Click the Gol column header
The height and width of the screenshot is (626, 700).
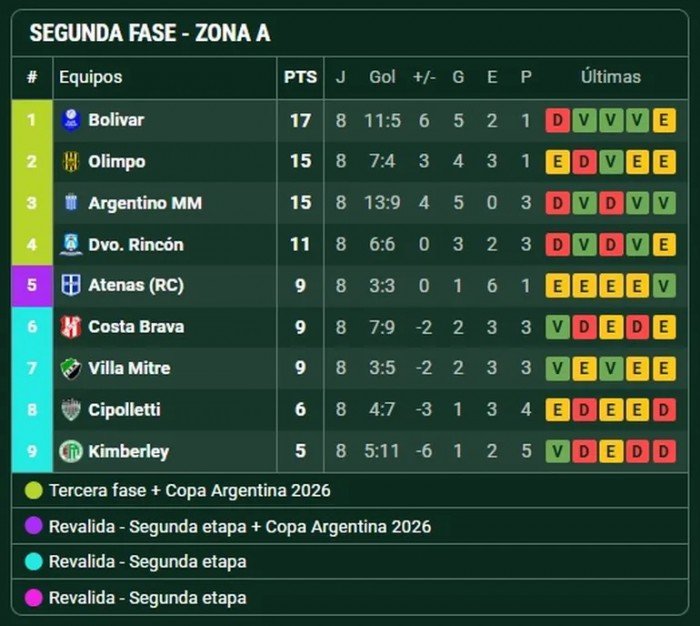tap(382, 77)
